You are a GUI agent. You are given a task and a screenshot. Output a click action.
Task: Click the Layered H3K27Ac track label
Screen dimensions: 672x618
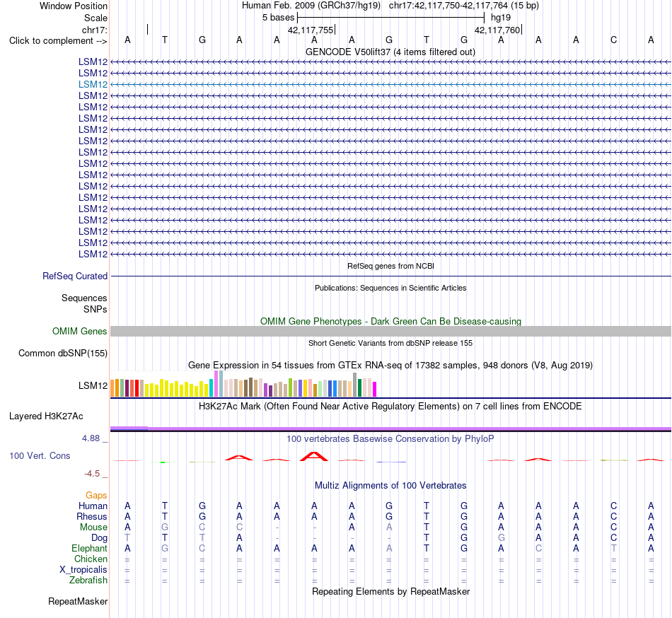pos(46,416)
